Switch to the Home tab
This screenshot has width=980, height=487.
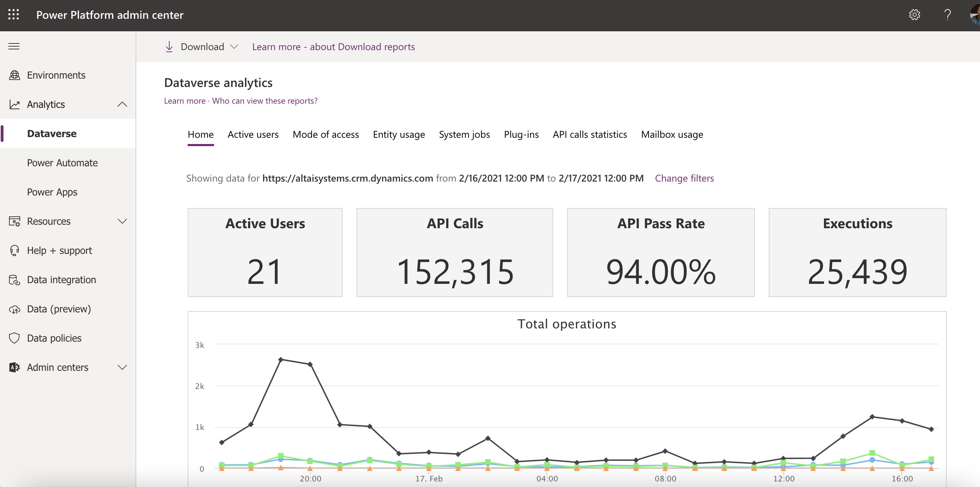point(201,134)
